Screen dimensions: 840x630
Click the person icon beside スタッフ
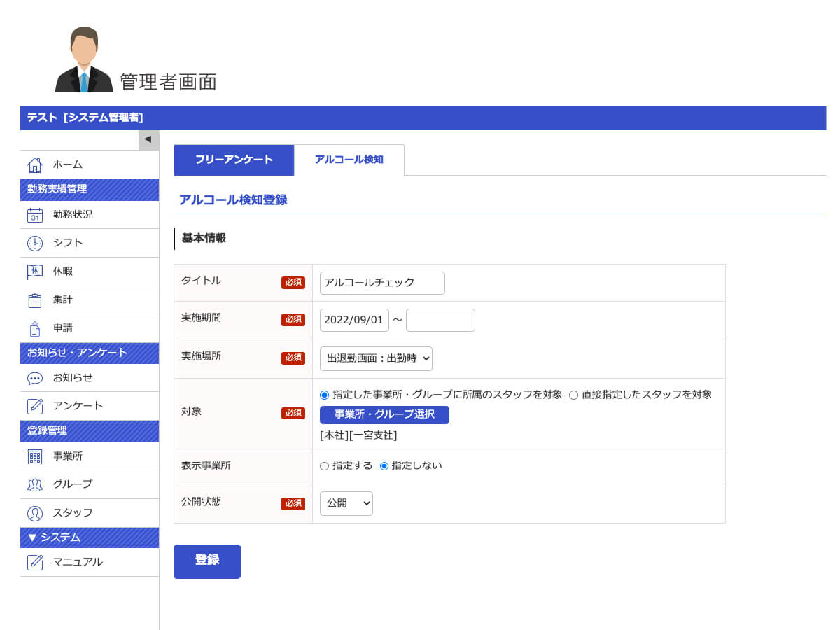(x=35, y=513)
